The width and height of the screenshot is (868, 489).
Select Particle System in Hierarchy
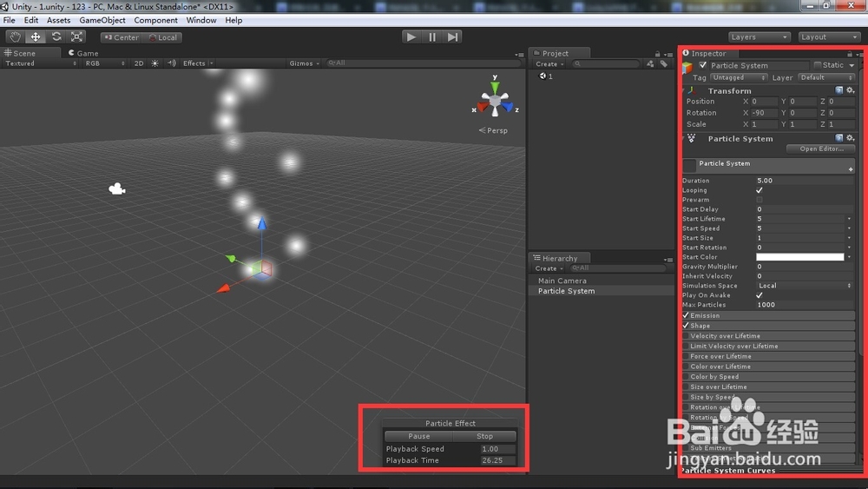tap(566, 291)
